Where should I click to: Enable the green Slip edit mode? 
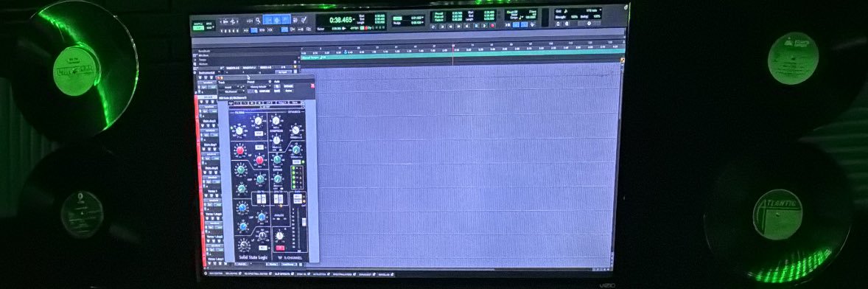(x=198, y=28)
